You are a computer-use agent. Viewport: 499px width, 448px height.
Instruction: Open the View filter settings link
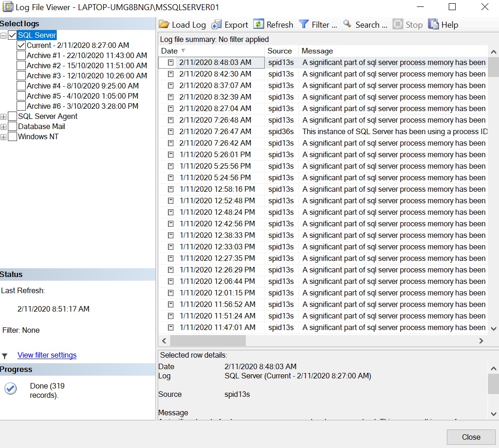pyautogui.click(x=47, y=355)
